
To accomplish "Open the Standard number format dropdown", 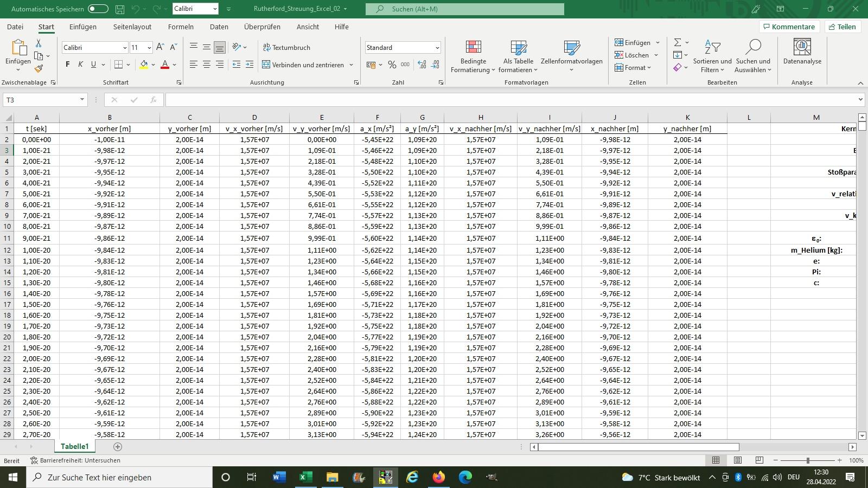I will click(x=437, y=48).
